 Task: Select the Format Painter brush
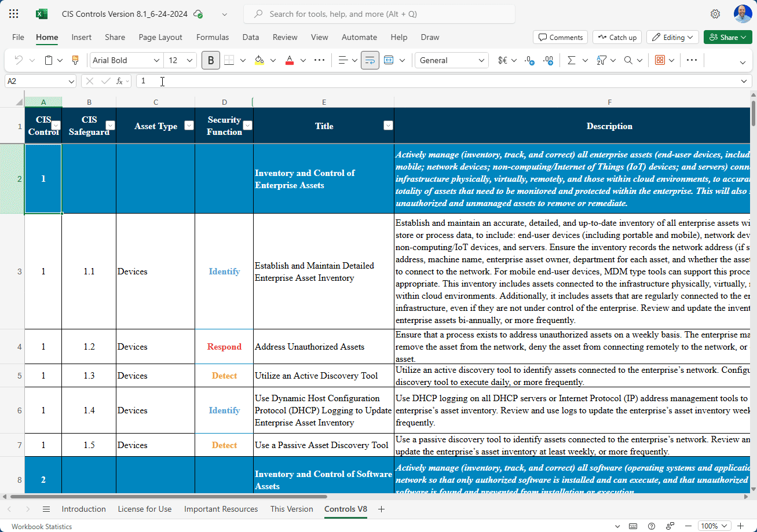tap(75, 60)
